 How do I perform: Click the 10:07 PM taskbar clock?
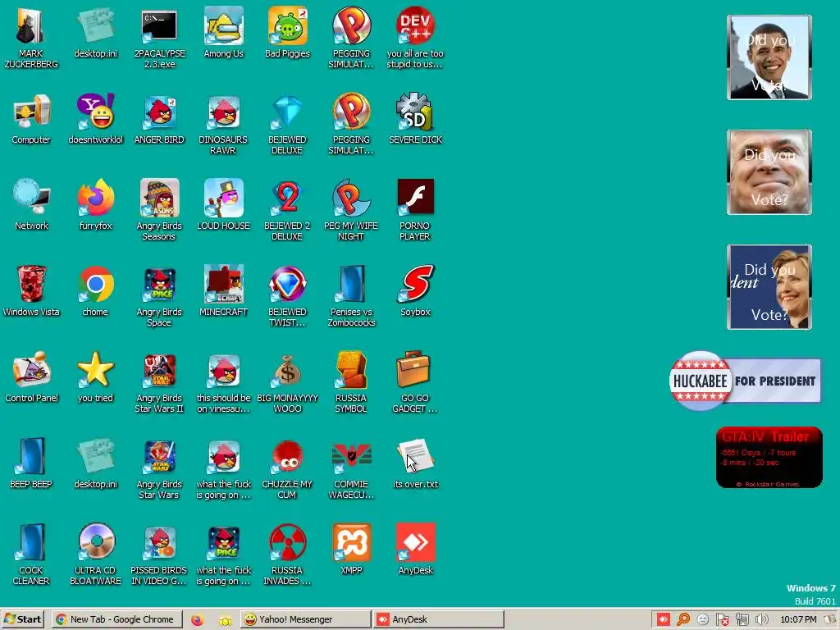798,620
